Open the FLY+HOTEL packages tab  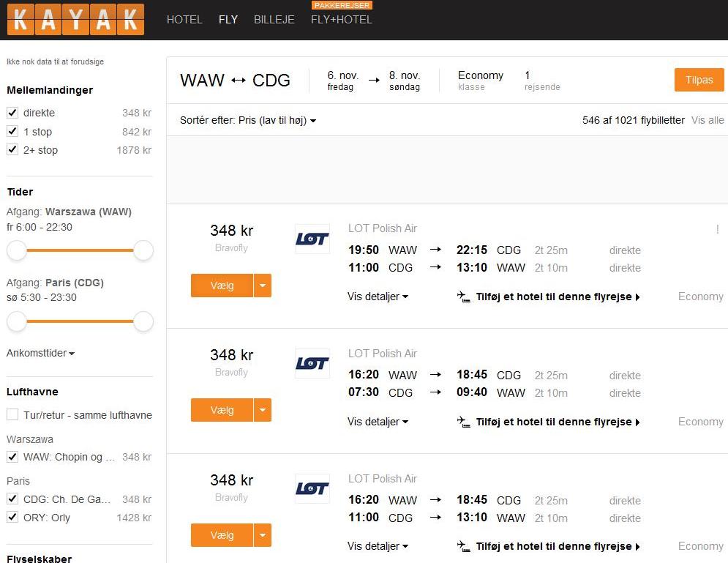point(341,20)
